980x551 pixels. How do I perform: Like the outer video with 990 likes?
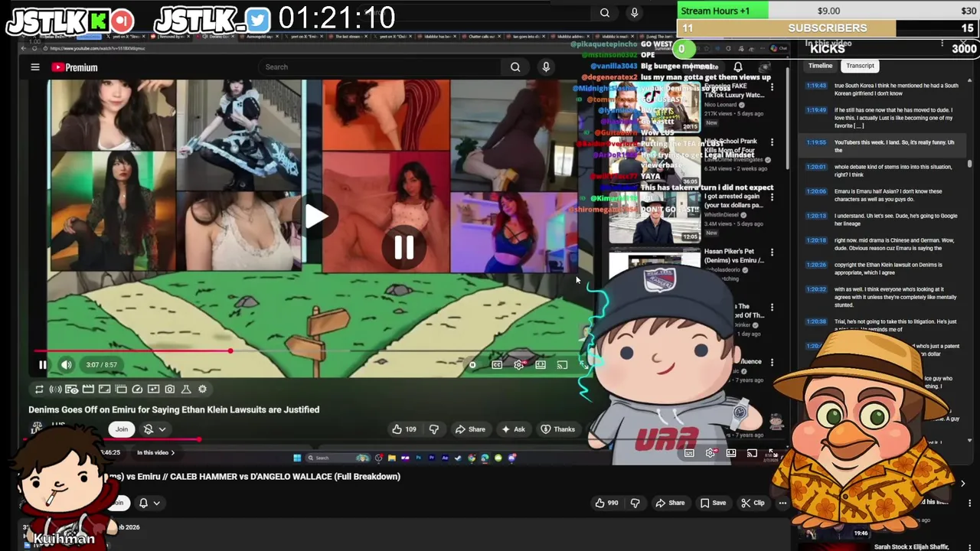tap(606, 503)
